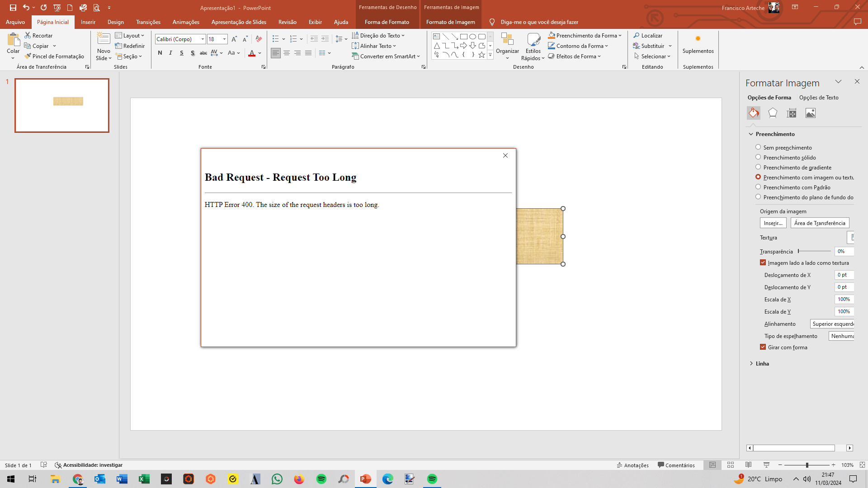The image size is (868, 488).
Task: Switch to Opções de Texto tab
Action: (818, 98)
